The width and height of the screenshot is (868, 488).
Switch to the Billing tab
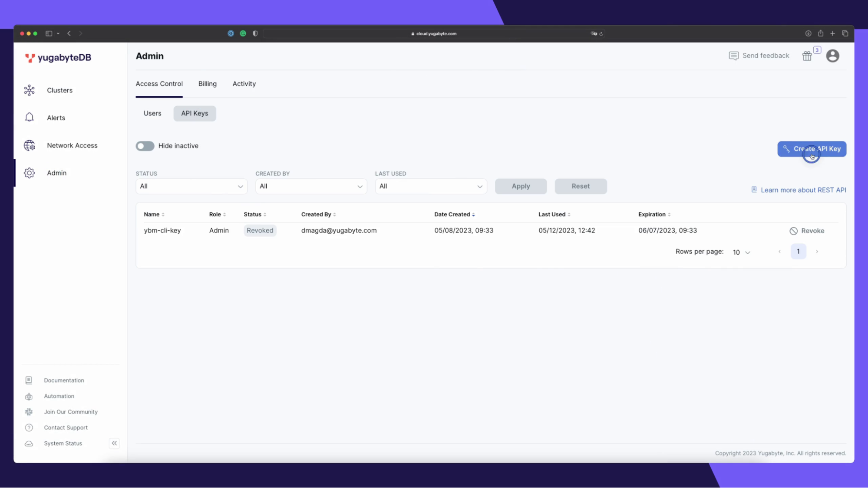click(207, 84)
